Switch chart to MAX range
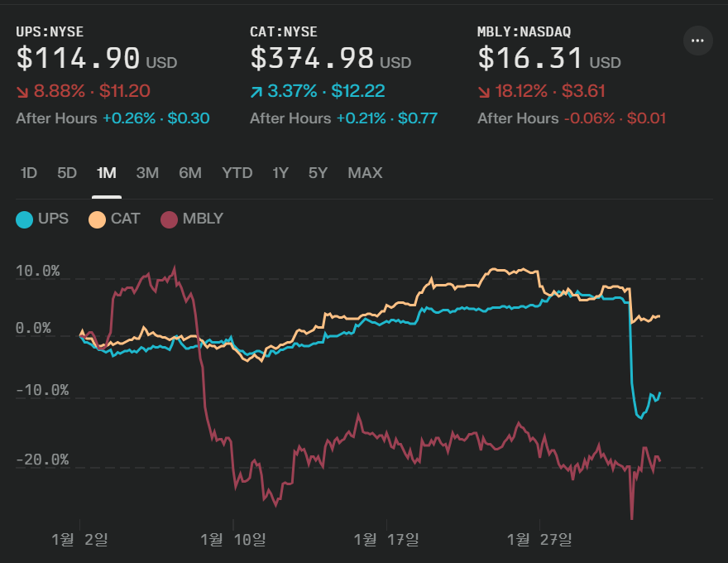The width and height of the screenshot is (728, 563). click(365, 173)
